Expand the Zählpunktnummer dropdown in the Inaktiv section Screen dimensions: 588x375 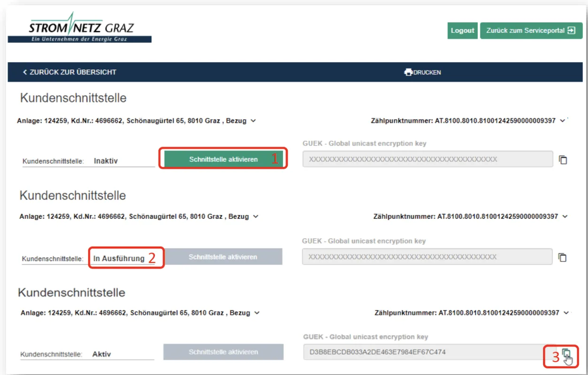point(562,121)
